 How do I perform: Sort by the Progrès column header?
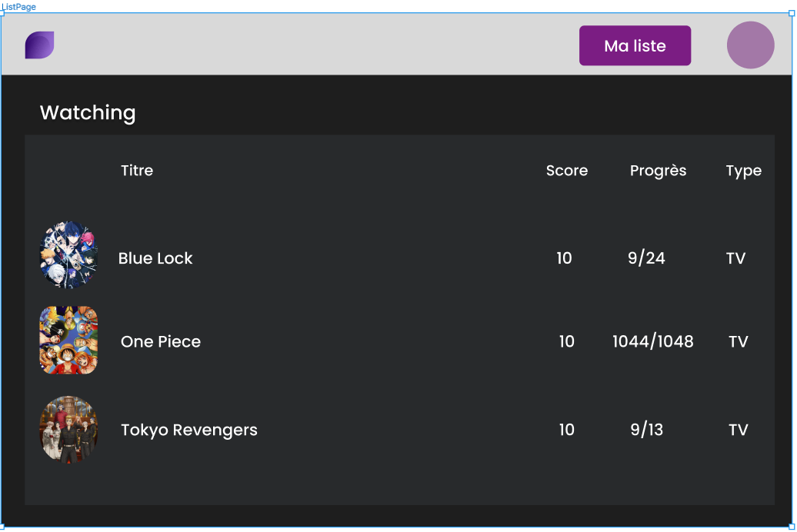[659, 171]
